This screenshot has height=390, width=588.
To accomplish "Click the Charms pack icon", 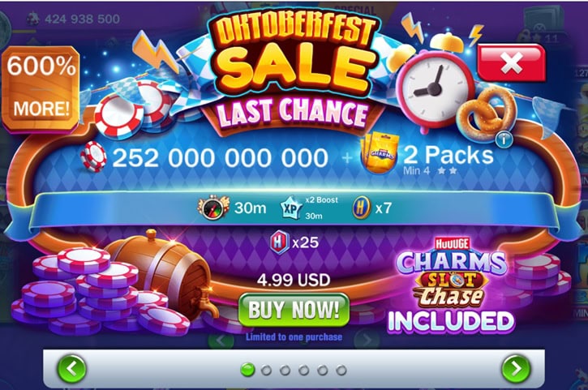I will point(379,153).
